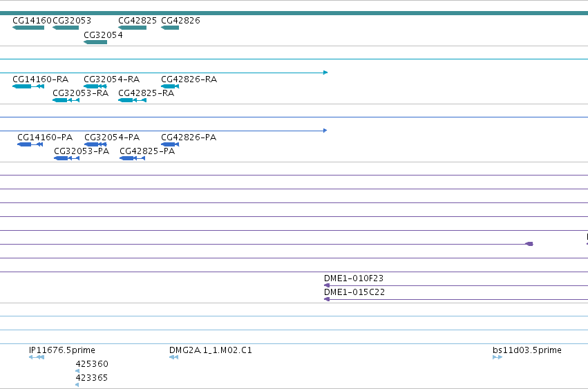
Task: Click the DME1-010F23 label
Action: coord(354,278)
